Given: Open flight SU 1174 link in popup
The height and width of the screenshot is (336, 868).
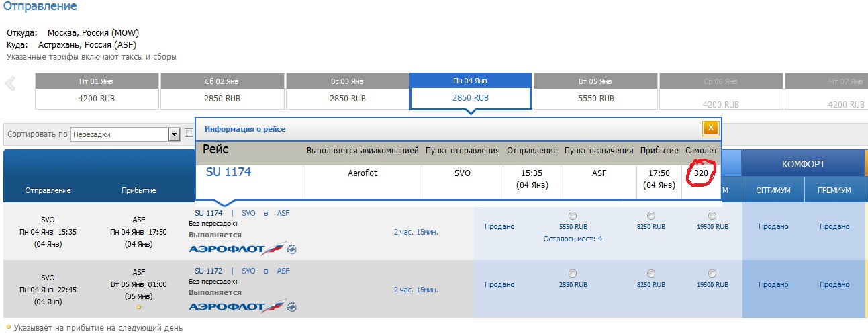Looking at the screenshot, I should [x=228, y=172].
